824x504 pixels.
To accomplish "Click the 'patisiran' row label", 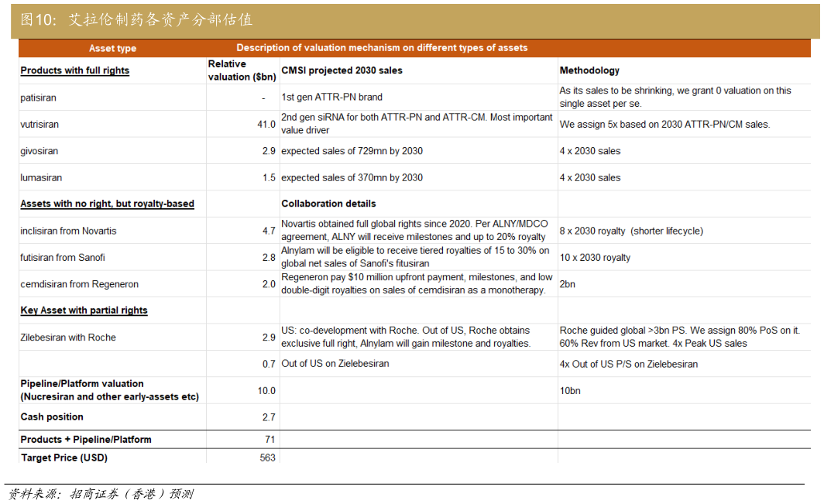I will pyautogui.click(x=39, y=98).
